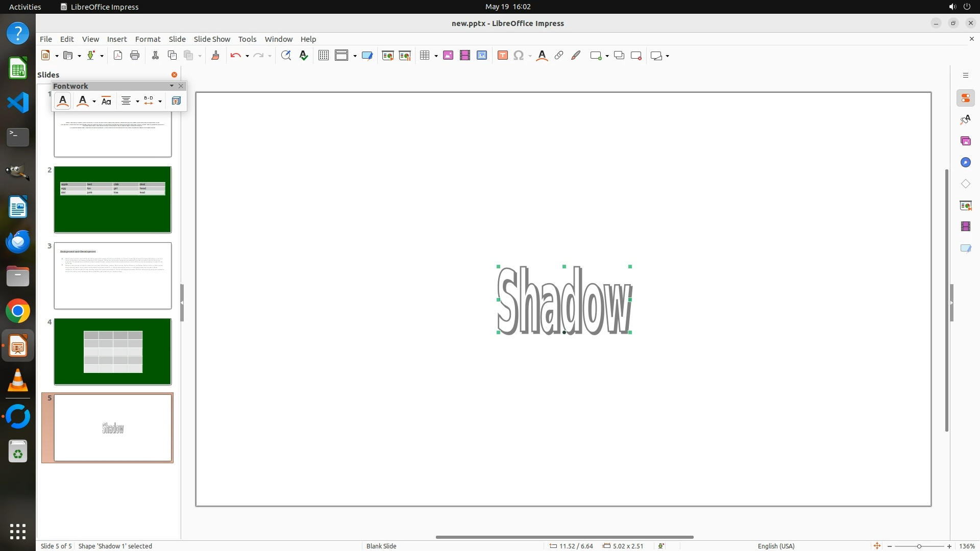This screenshot has width=980, height=551.
Task: Toggle Display Grid button
Action: click(323, 56)
